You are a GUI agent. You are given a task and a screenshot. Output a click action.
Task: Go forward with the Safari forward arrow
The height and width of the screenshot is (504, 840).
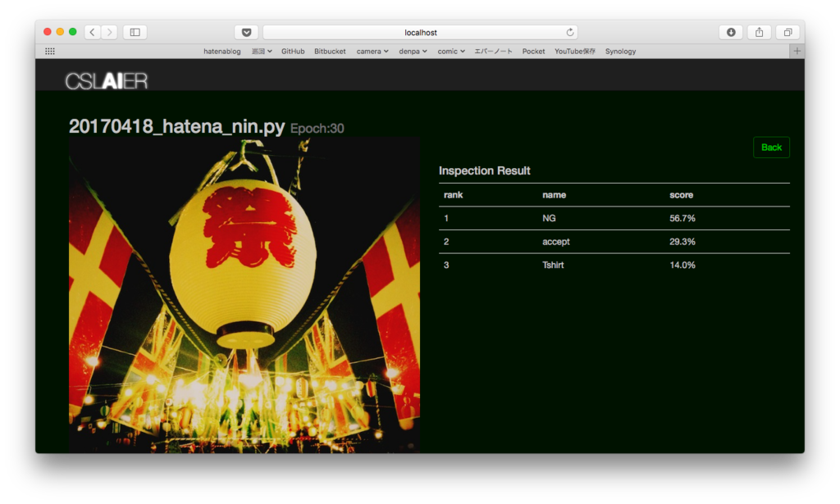(x=109, y=32)
